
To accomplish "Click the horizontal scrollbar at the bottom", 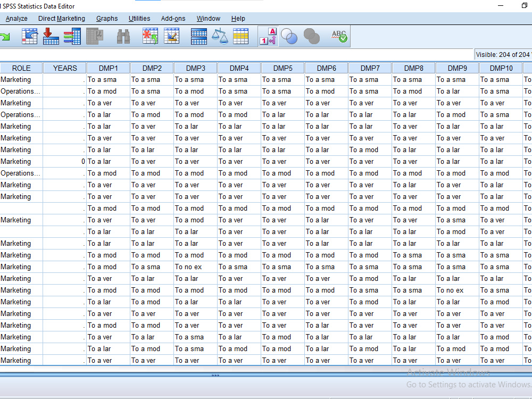I will coord(215,375).
